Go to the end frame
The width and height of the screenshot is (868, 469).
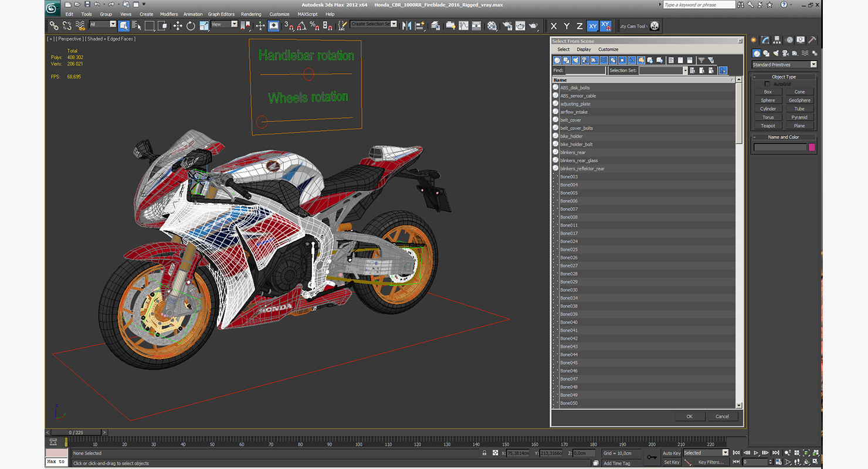click(775, 453)
